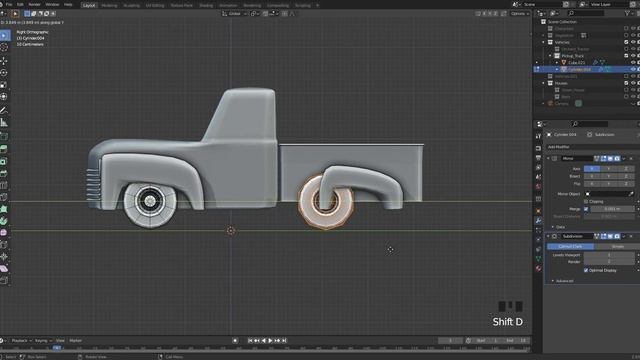Switch to the UV Editing workspace tab
This screenshot has width=640, height=360.
[155, 5]
